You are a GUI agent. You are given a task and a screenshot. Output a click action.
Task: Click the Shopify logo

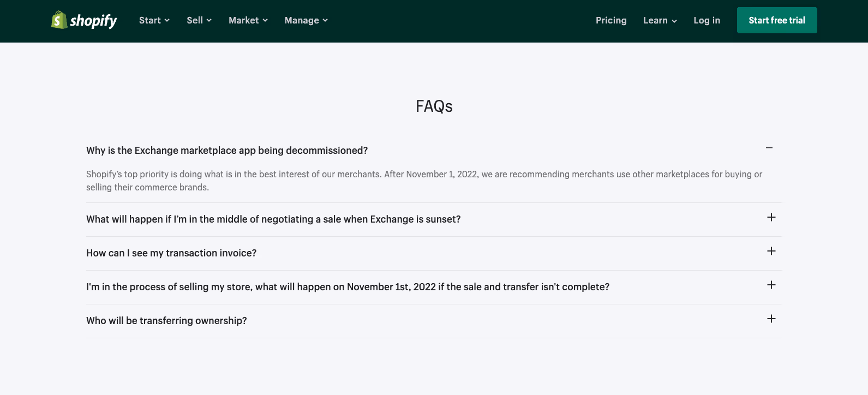[x=84, y=20]
